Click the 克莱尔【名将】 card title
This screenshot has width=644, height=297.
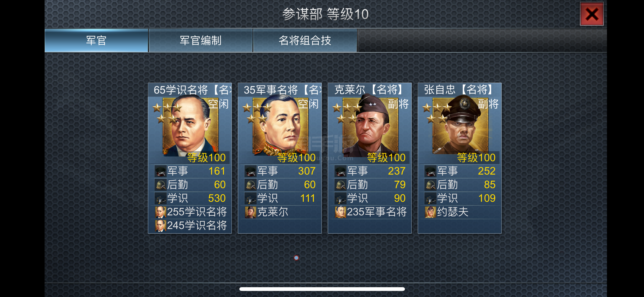(369, 90)
